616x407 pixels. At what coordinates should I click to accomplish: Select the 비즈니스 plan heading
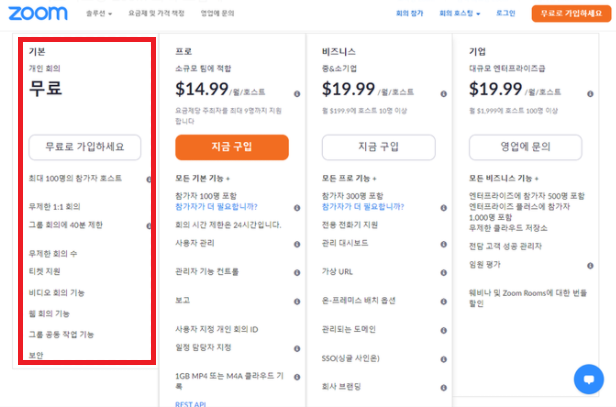click(339, 51)
